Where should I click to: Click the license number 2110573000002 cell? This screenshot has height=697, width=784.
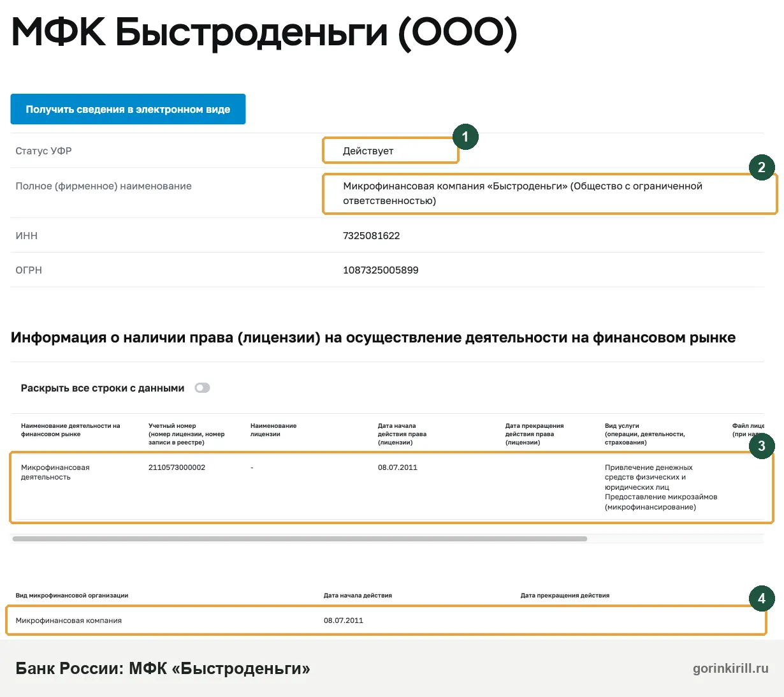[x=177, y=467]
